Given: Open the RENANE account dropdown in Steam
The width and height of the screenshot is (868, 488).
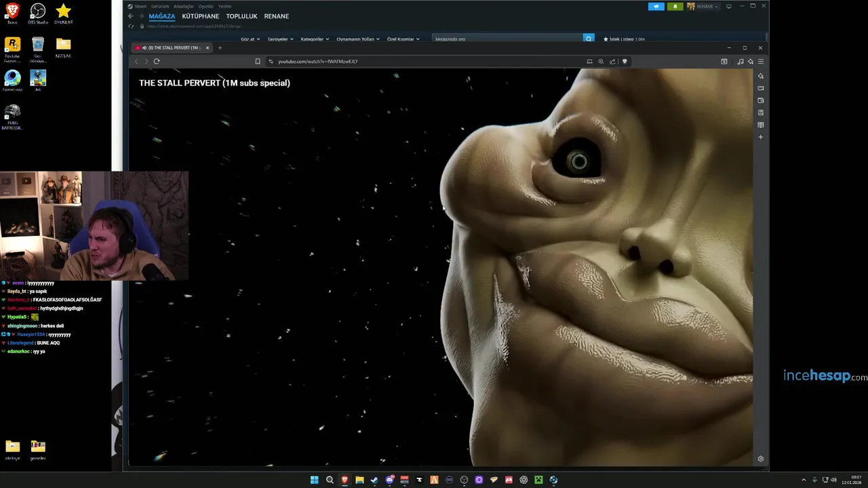Looking at the screenshot, I should (x=703, y=6).
